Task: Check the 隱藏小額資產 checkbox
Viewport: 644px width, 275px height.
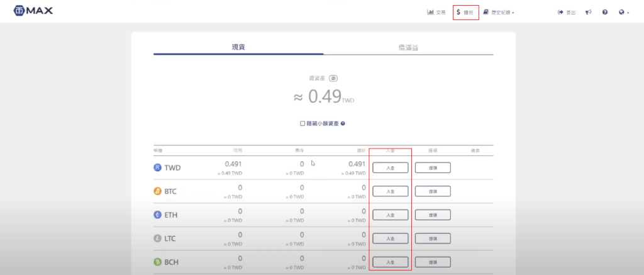Action: coord(303,123)
